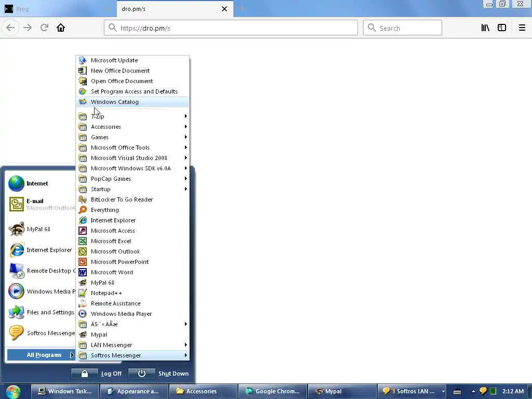
Task: Launch Notepad++
Action: coord(132,293)
